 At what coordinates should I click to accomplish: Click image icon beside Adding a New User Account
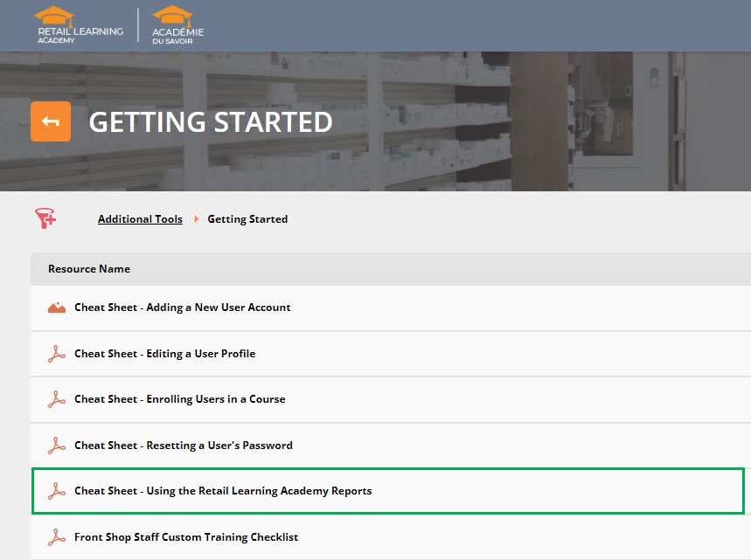click(57, 308)
